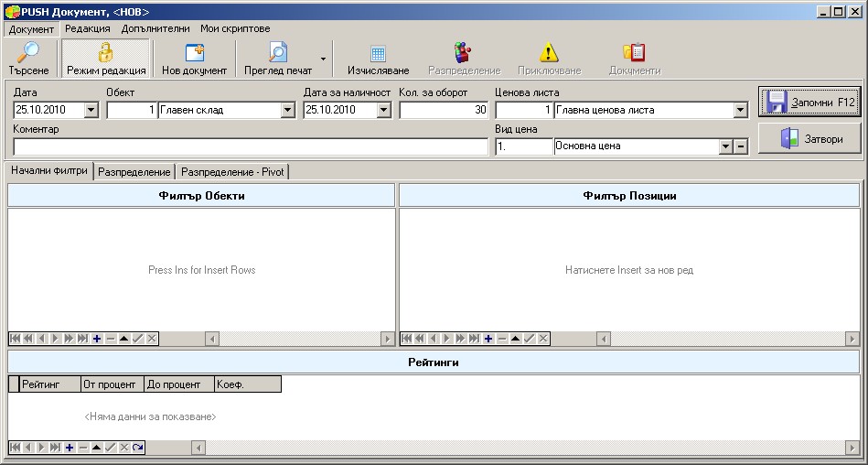The height and width of the screenshot is (465, 868).
Task: Click the Филтър Позиции header
Action: [x=629, y=196]
